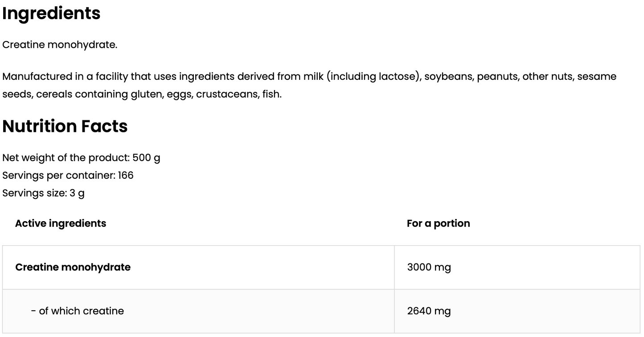The image size is (644, 337).
Task: Click the '2640 mg' table cell
Action: [429, 311]
